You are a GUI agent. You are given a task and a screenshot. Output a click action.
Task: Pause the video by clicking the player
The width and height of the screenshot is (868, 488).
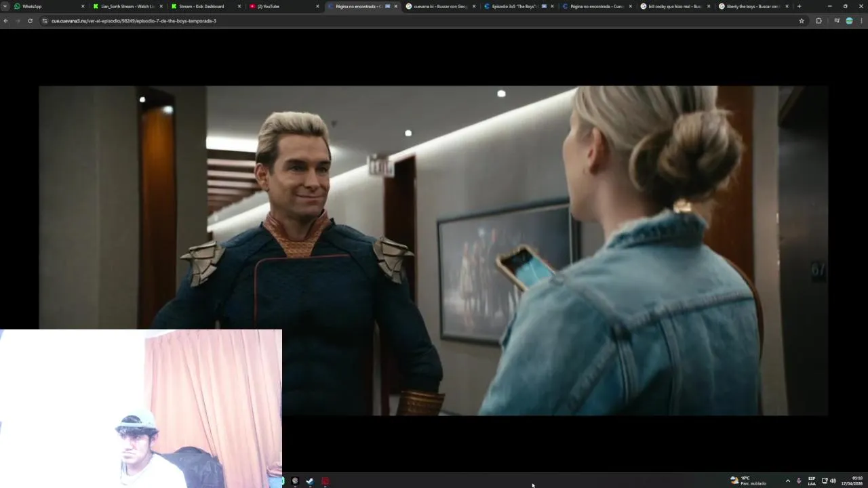(x=433, y=250)
